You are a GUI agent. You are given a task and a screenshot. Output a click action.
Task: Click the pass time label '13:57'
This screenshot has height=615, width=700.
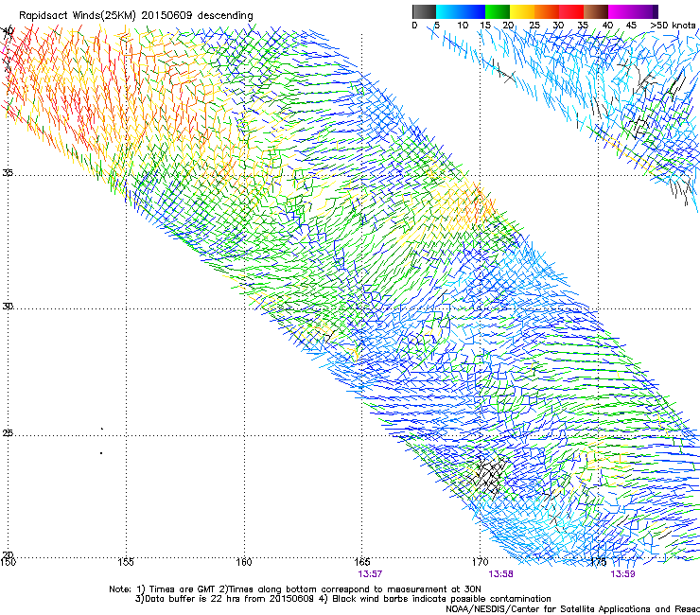370,574
